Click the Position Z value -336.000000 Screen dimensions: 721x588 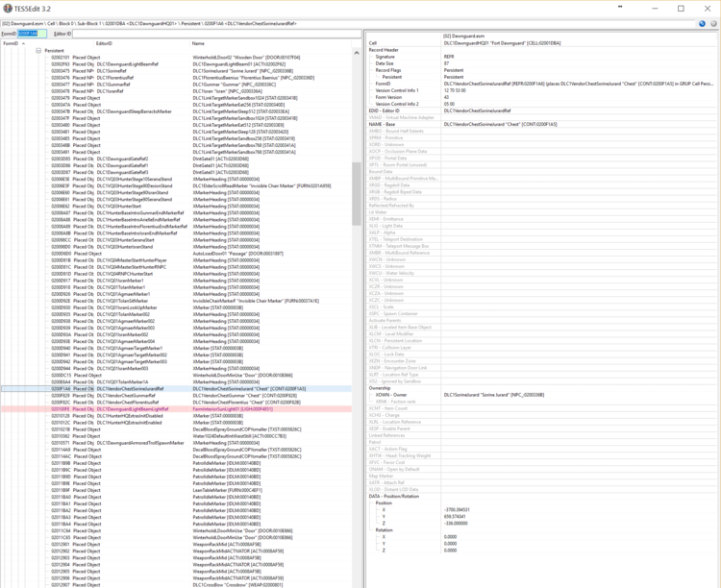point(456,524)
